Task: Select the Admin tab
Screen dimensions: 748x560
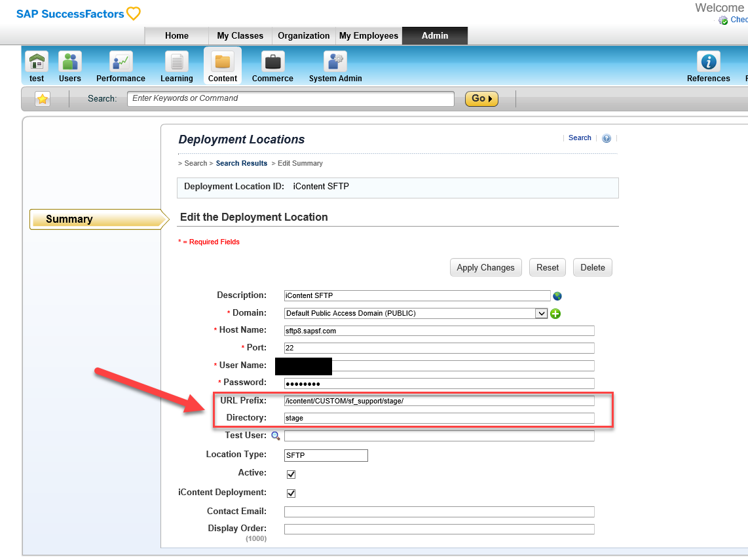Action: tap(434, 36)
